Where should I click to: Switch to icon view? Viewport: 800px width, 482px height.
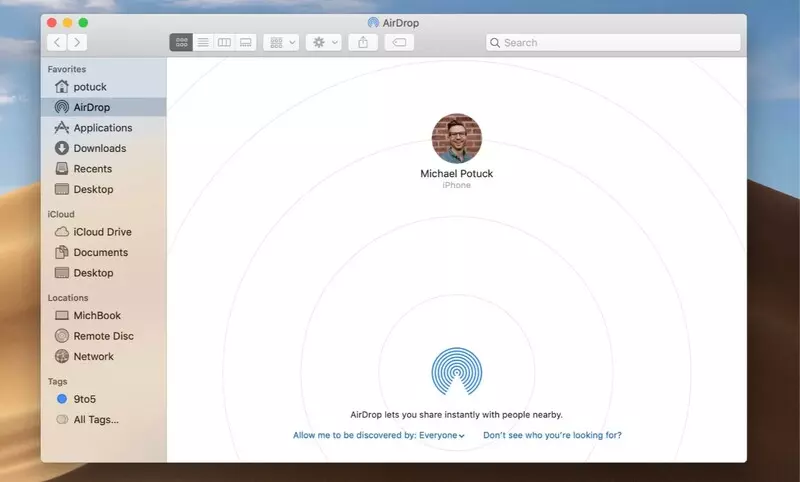tap(181, 42)
